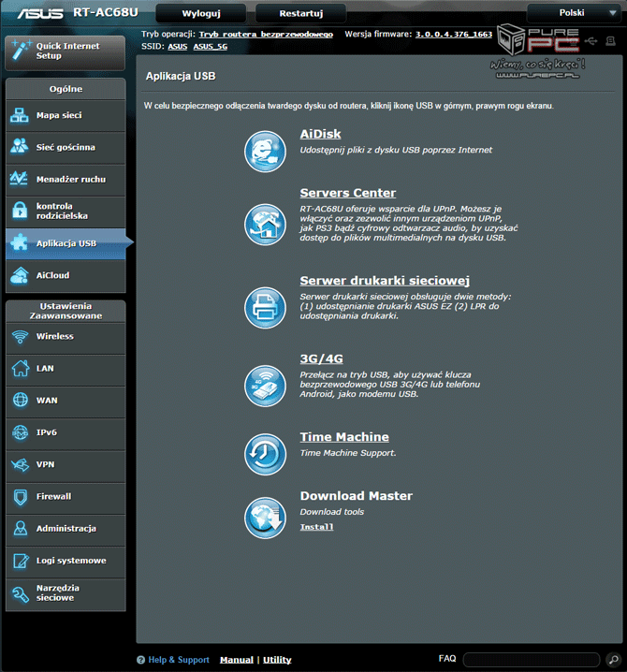The height and width of the screenshot is (672, 627).
Task: Click the Help & Support link
Action: (179, 660)
